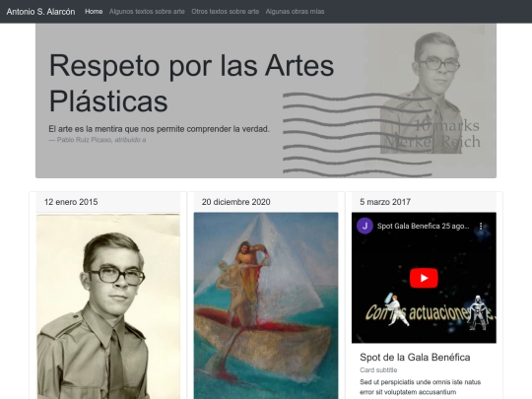Image resolution: width=532 pixels, height=399 pixels.
Task: Click the Sed ut perspiciatis card paragraph
Action: coord(421,387)
